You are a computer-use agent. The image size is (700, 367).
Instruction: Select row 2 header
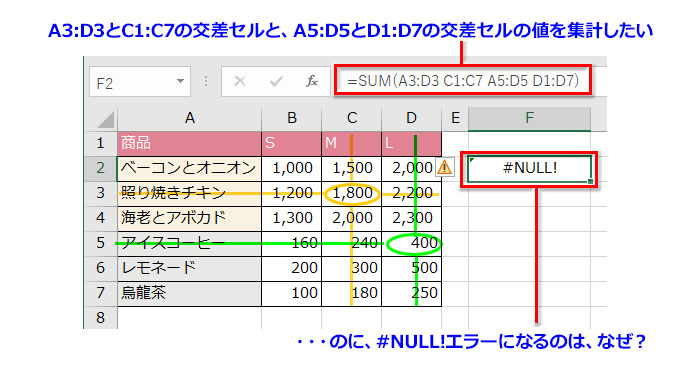(x=100, y=168)
